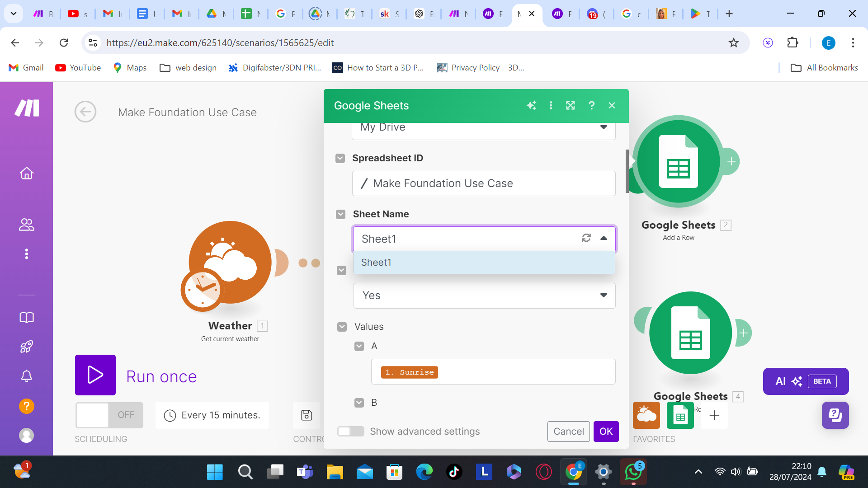Open the Resource hub book icon in sidebar
The width and height of the screenshot is (868, 488).
27,318
